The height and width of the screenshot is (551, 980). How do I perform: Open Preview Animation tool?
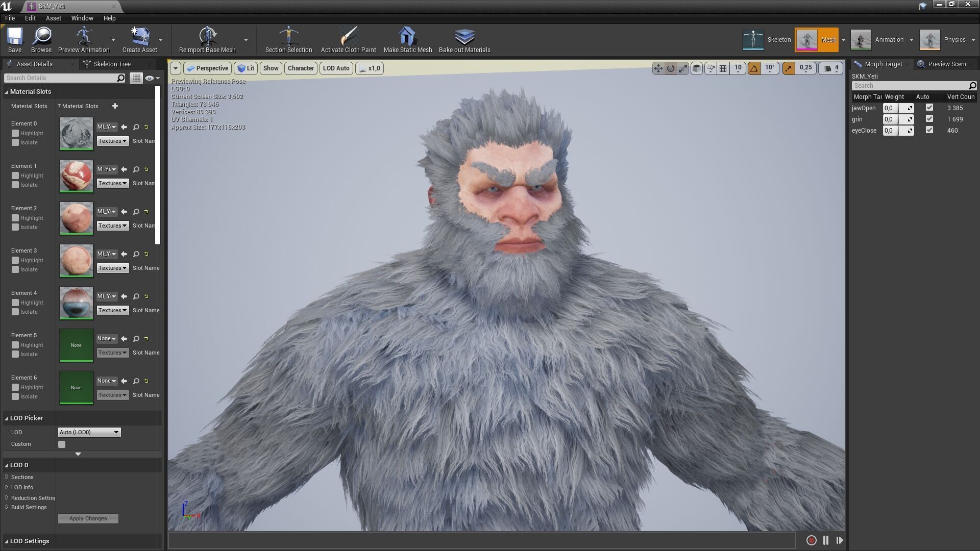coord(84,40)
